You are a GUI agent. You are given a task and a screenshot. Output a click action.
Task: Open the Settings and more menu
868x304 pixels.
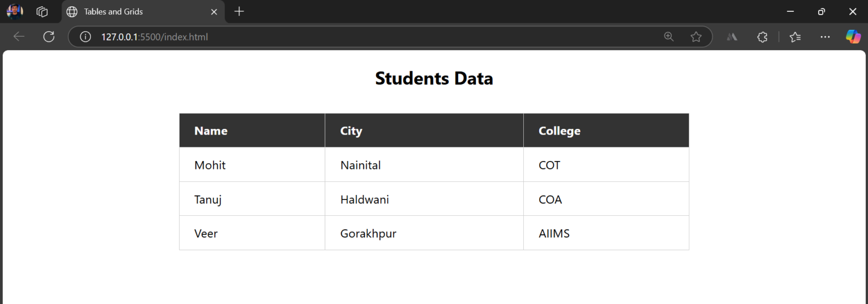(825, 37)
